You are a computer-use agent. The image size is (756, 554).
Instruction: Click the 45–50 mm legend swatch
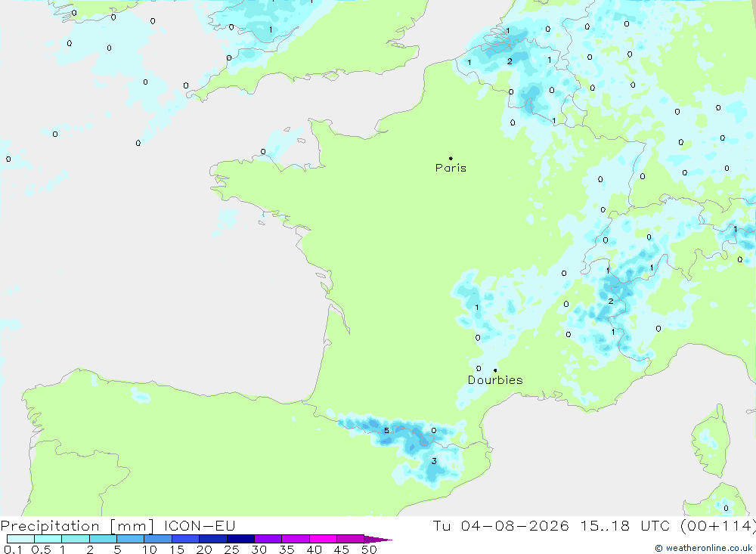pyautogui.click(x=351, y=539)
